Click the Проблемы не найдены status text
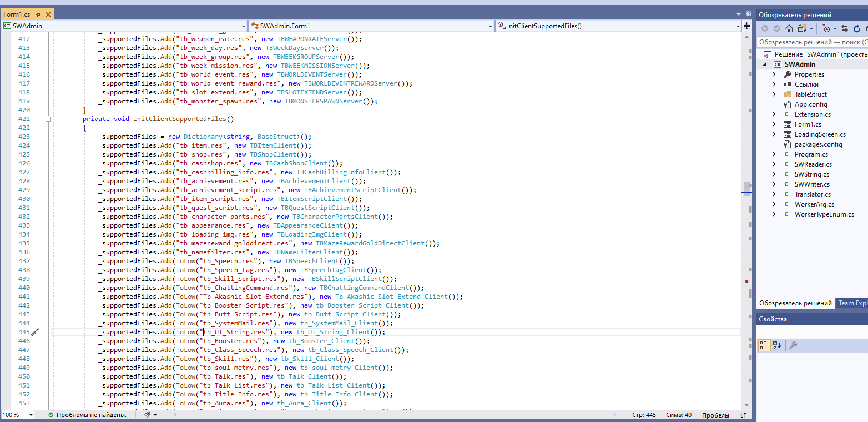 tap(92, 415)
